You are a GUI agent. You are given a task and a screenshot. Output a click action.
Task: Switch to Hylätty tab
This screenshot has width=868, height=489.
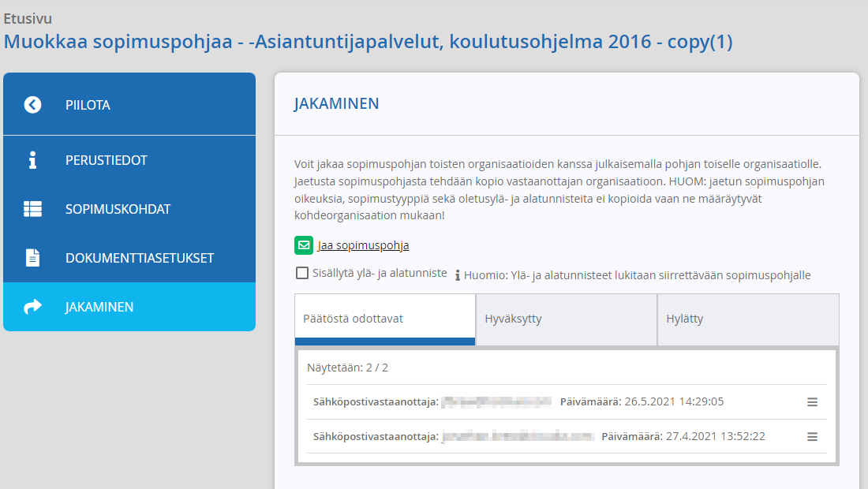(x=748, y=319)
